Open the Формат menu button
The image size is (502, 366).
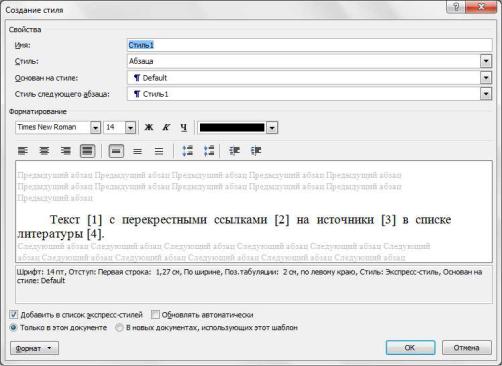pos(34,348)
